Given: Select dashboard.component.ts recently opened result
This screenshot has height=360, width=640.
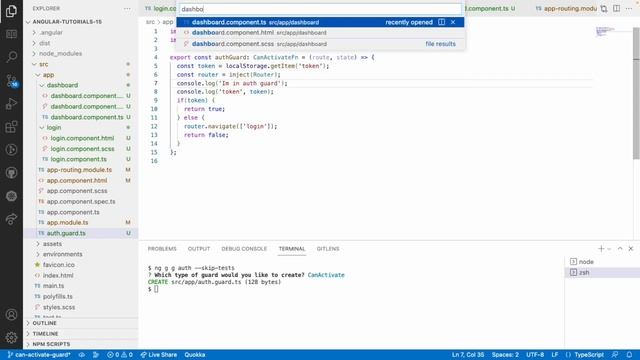Looking at the screenshot, I should [320, 22].
